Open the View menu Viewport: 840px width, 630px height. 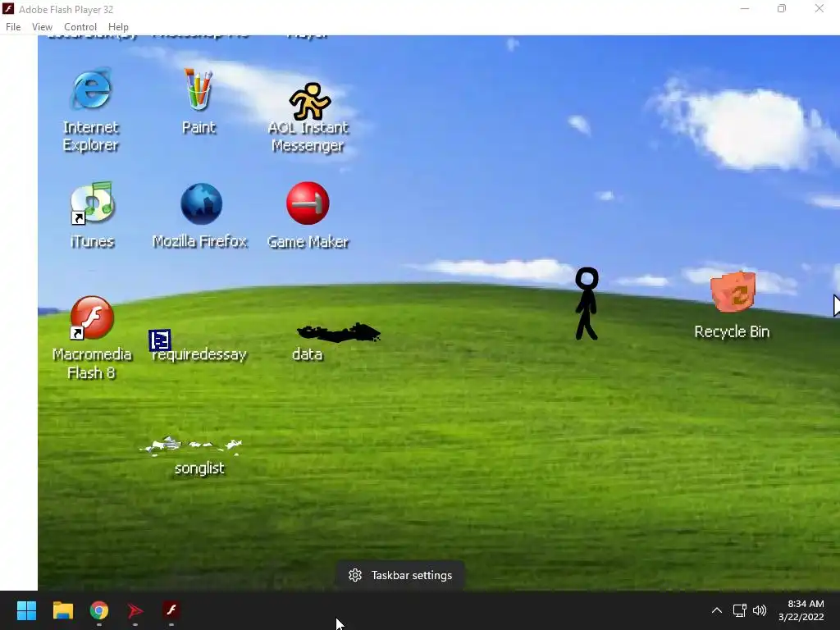point(42,27)
